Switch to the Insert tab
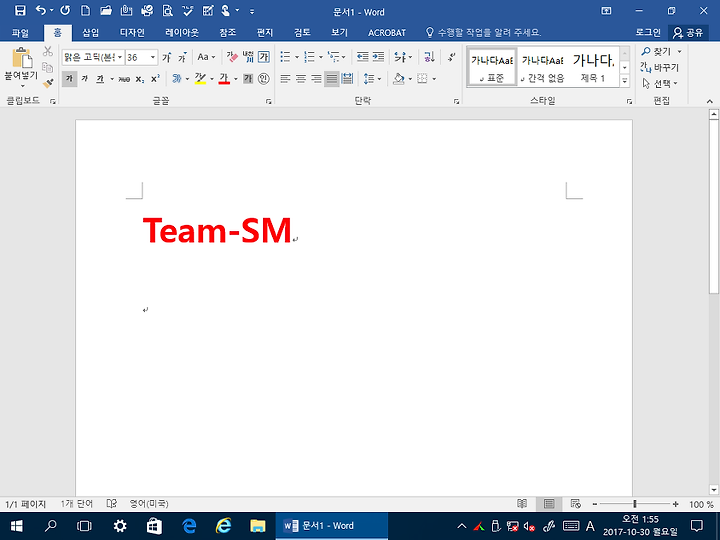Screen dimensions: 720x540 coord(90,33)
